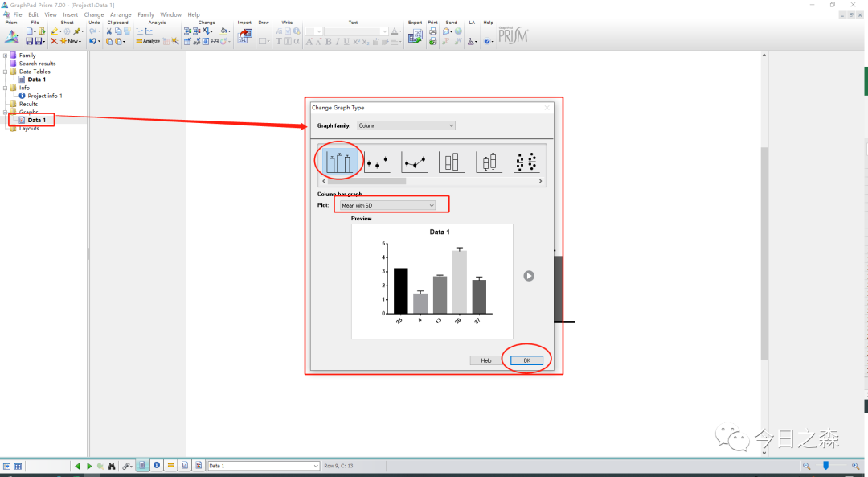Open the File menu

pos(18,15)
